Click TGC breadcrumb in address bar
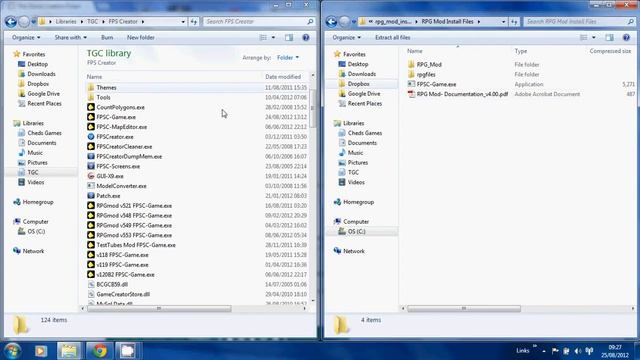The width and height of the screenshot is (640, 360). 93,22
